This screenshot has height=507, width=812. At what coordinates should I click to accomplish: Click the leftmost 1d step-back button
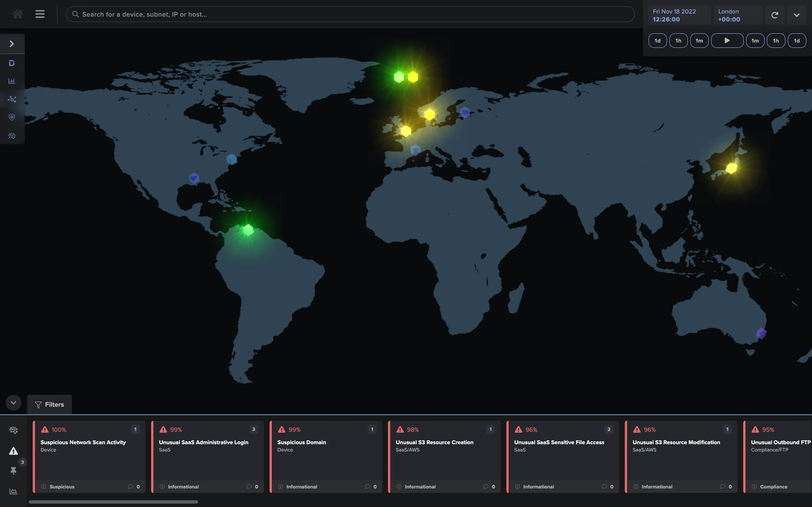(657, 41)
